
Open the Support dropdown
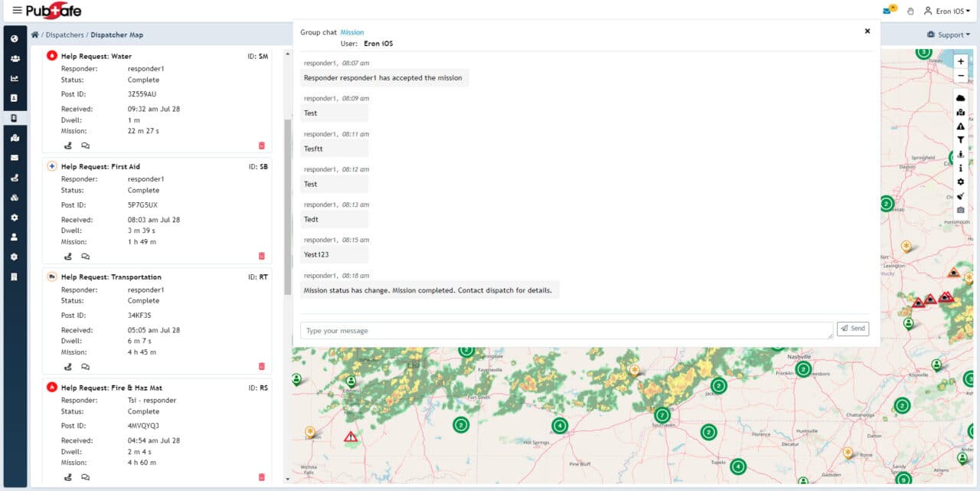948,34
